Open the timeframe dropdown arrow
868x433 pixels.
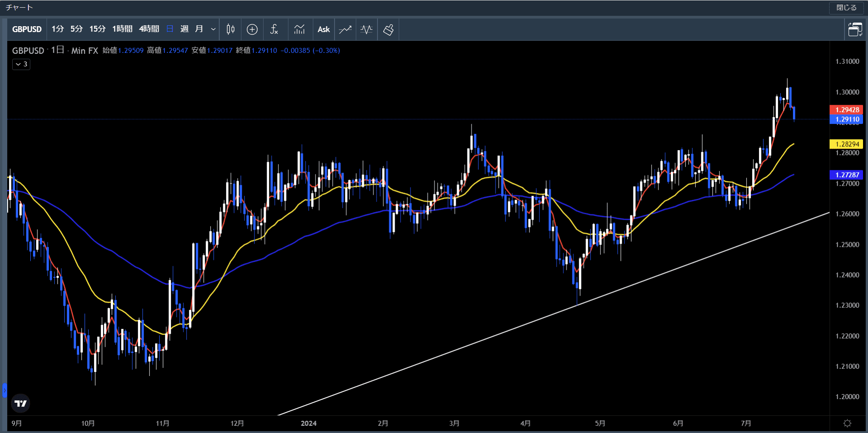tap(213, 29)
